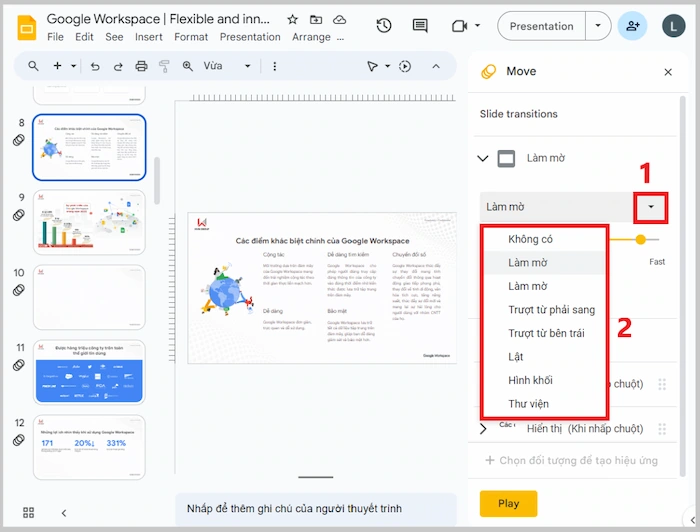
Task: Open the Format menu
Action: click(x=191, y=37)
